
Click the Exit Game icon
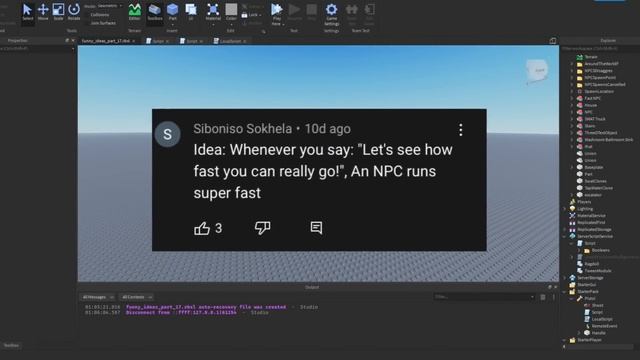[369, 13]
